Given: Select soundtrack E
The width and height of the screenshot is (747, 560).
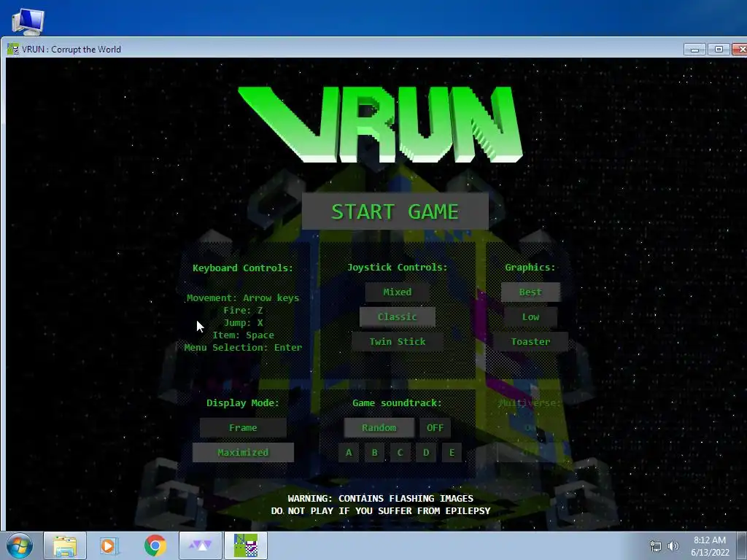Looking at the screenshot, I should point(452,452).
